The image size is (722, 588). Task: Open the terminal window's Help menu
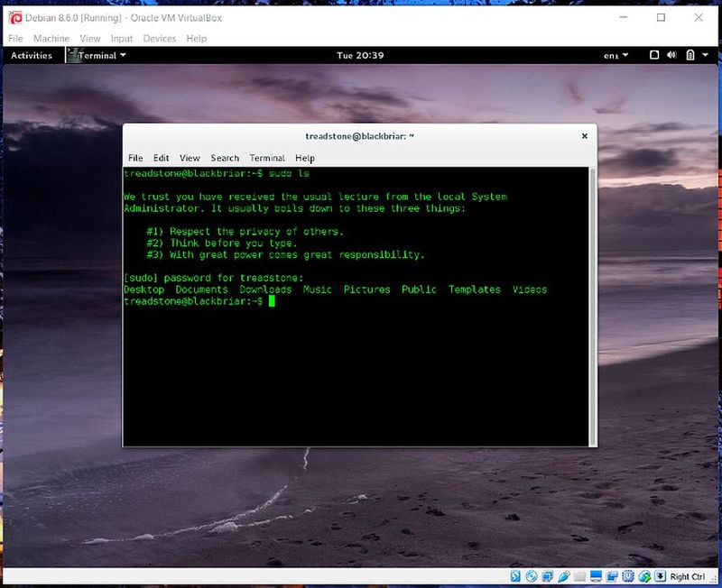click(x=305, y=158)
